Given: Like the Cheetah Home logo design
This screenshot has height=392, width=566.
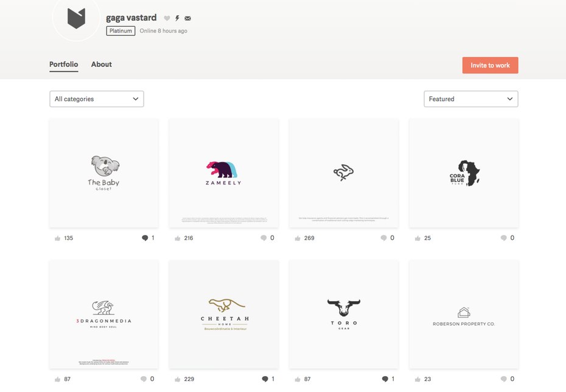Looking at the screenshot, I should tap(177, 379).
